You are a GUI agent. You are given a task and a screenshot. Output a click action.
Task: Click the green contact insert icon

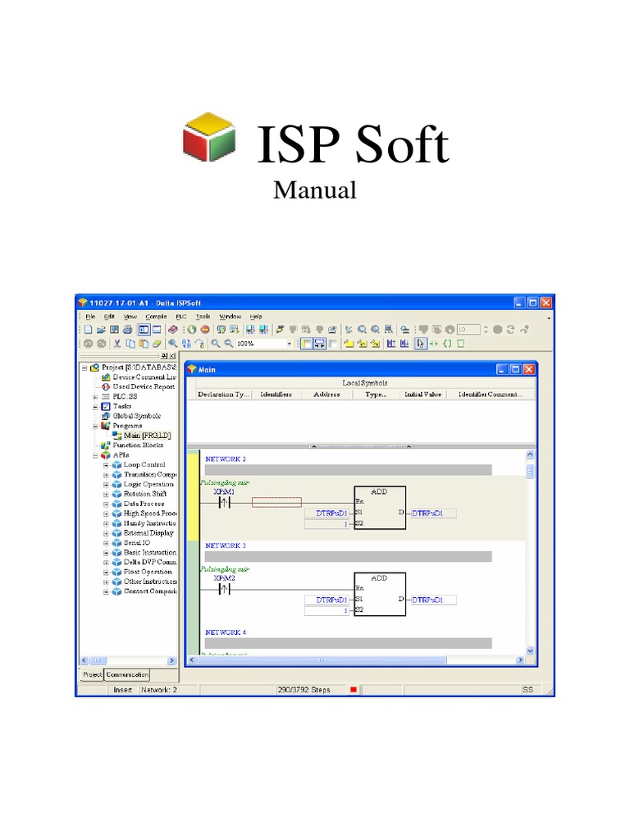(435, 344)
